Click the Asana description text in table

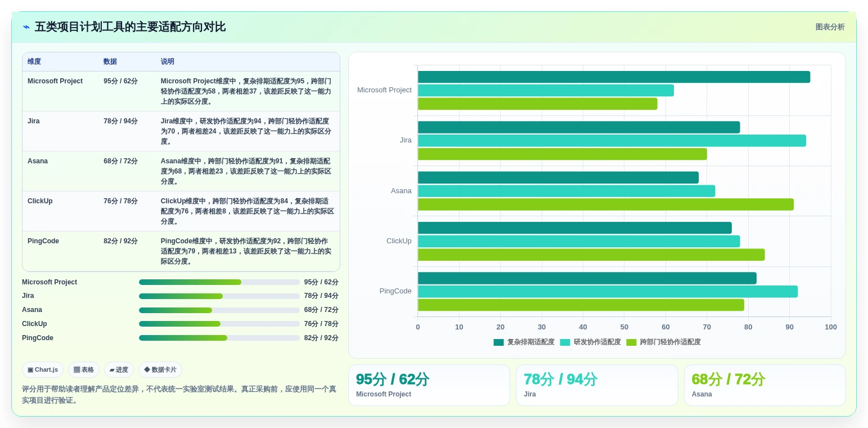tap(246, 171)
